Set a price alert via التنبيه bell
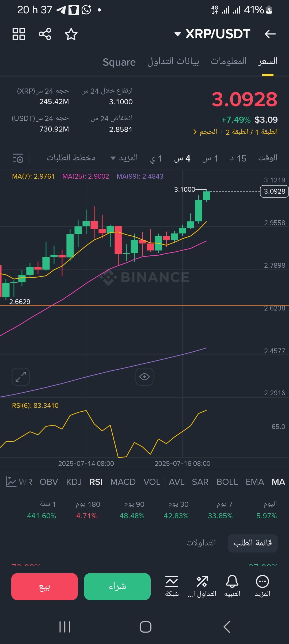Screen dimensions: 289x644 (x=232, y=586)
